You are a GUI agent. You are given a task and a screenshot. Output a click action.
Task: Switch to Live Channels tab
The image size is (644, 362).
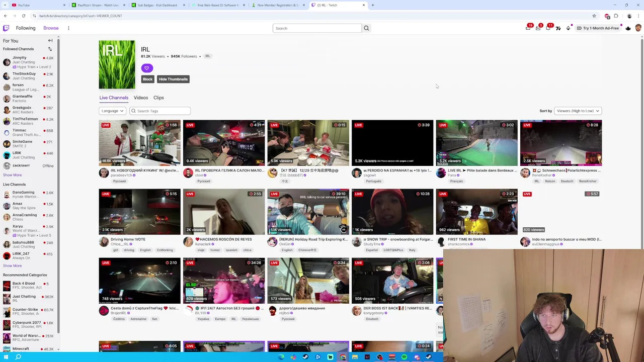(114, 98)
